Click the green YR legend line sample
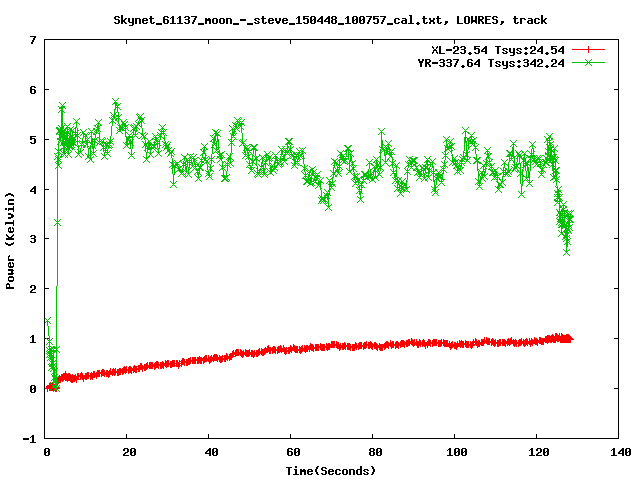 (589, 62)
